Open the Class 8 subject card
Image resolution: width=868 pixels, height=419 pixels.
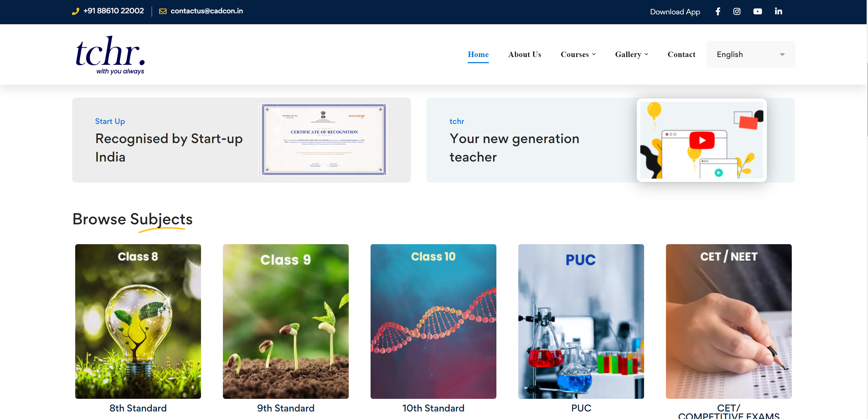(138, 321)
